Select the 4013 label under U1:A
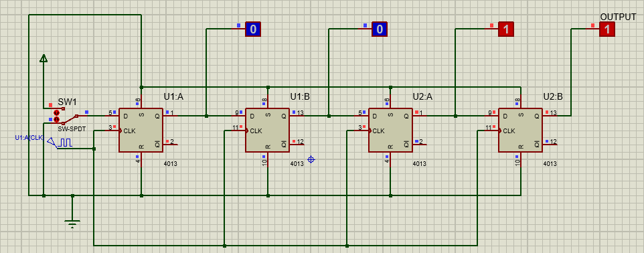644x253 pixels. pos(171,163)
